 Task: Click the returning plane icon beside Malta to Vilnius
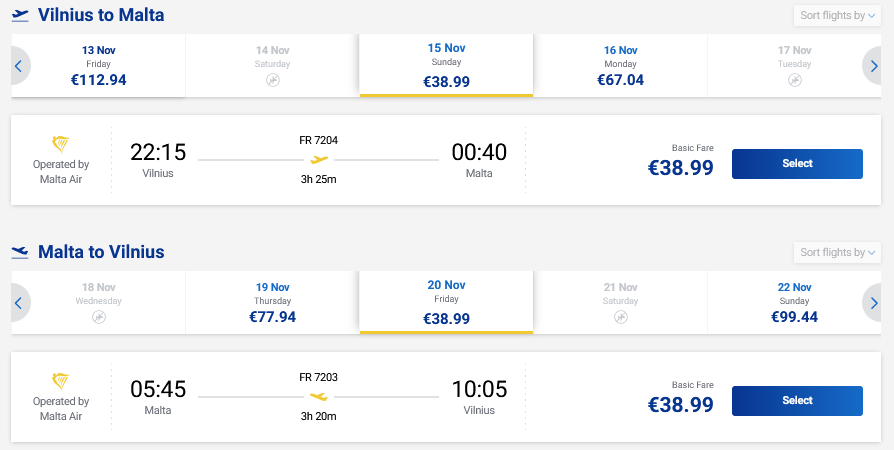(20, 252)
